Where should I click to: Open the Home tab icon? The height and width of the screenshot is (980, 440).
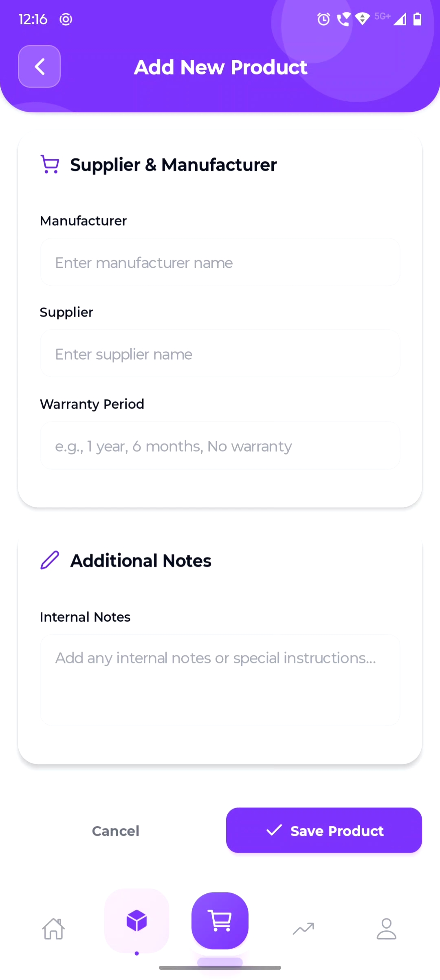tap(53, 929)
